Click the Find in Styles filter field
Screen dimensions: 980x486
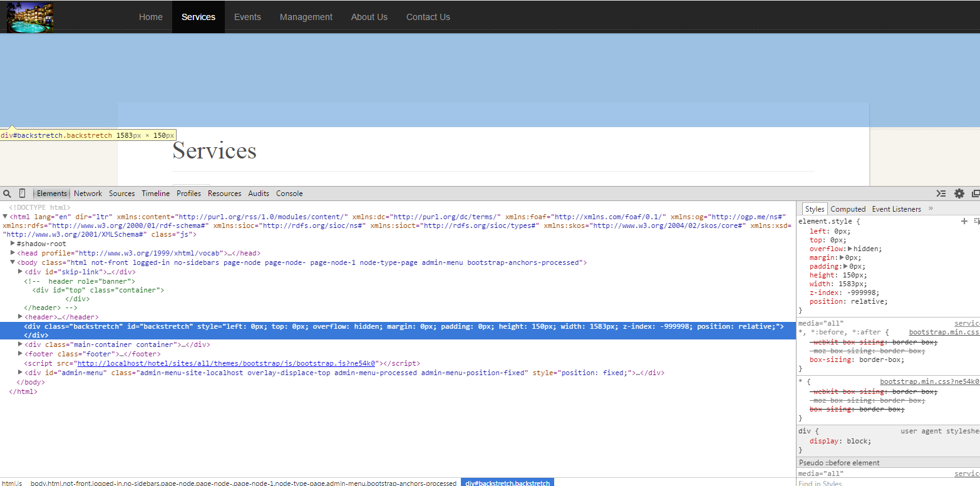(877, 482)
